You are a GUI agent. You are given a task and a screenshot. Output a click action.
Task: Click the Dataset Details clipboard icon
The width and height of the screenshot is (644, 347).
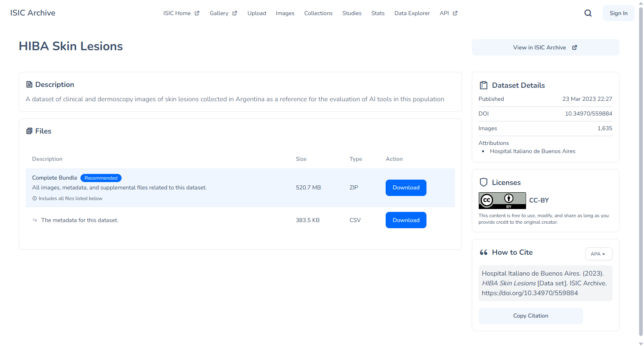484,85
